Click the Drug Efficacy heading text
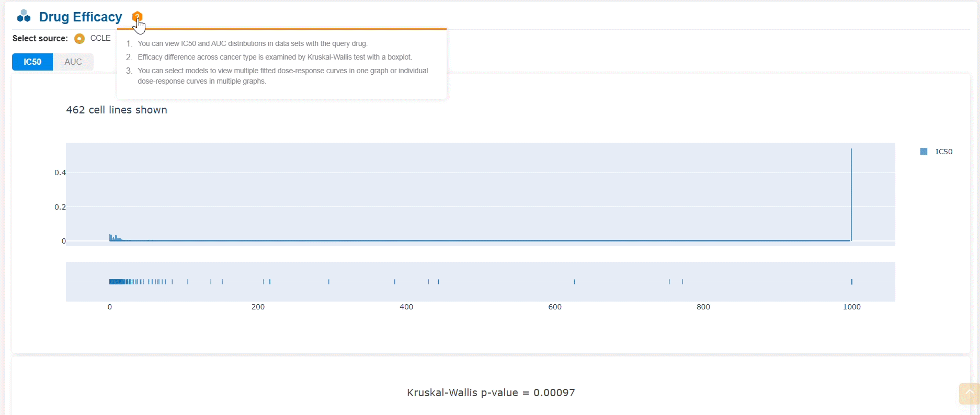Viewport: 980px width, 415px height. (x=81, y=17)
